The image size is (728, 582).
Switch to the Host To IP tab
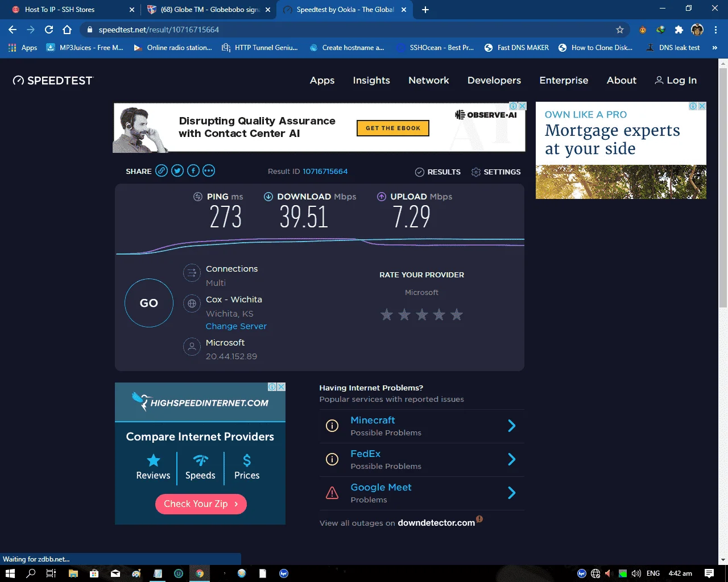pyautogui.click(x=71, y=10)
